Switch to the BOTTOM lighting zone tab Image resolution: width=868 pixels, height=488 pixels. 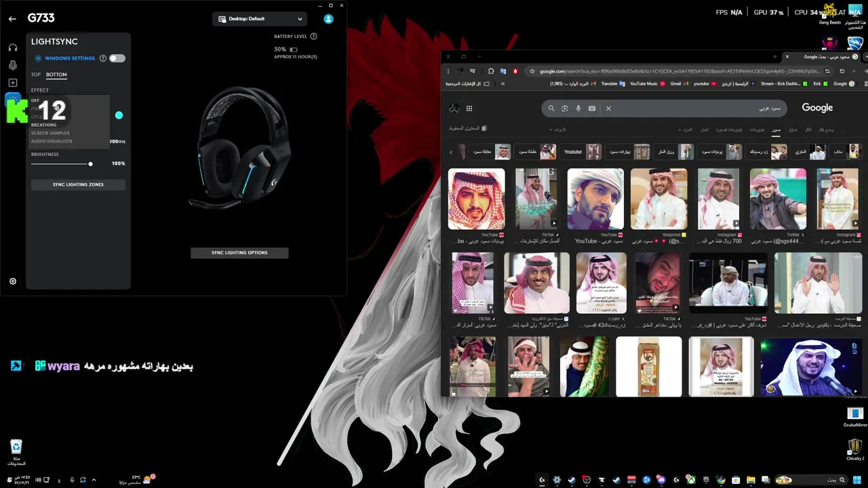(56, 75)
